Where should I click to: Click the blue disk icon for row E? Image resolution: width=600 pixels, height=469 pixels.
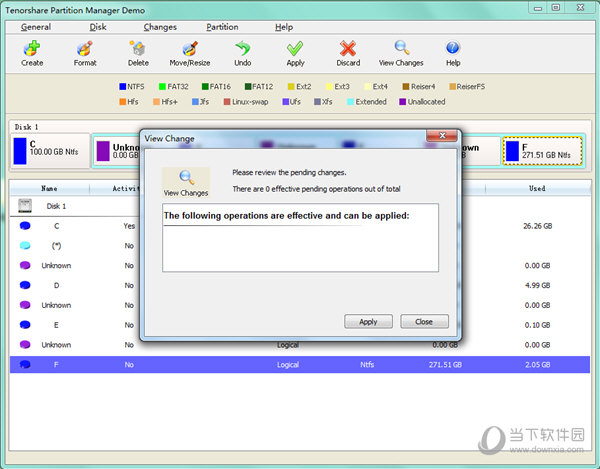(25, 325)
